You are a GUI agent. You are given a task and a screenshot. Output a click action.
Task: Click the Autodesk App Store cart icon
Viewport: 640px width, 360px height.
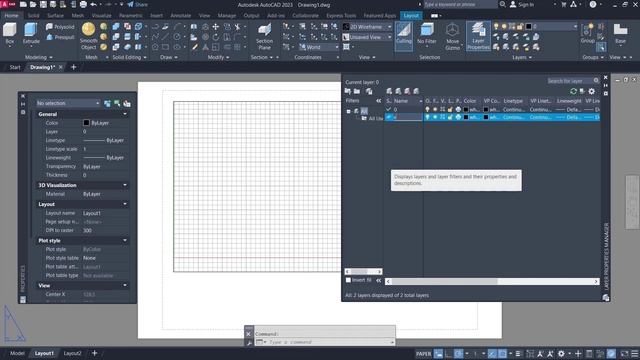(564, 4)
